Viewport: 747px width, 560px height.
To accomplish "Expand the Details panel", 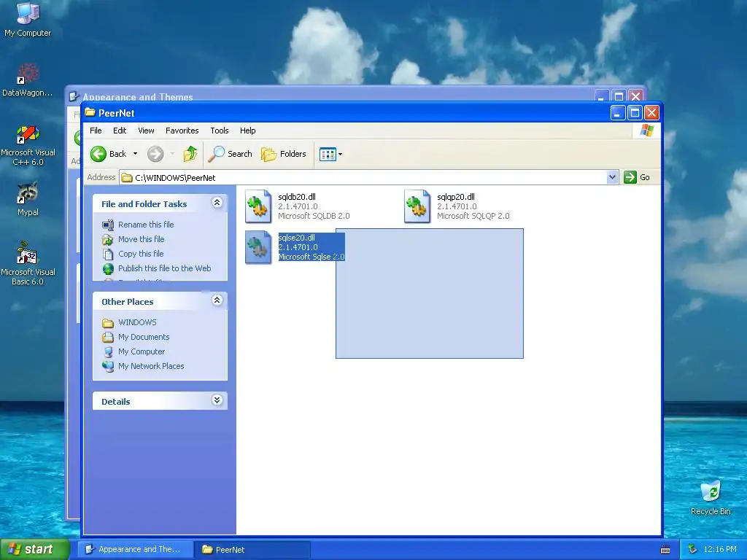I will click(x=217, y=400).
